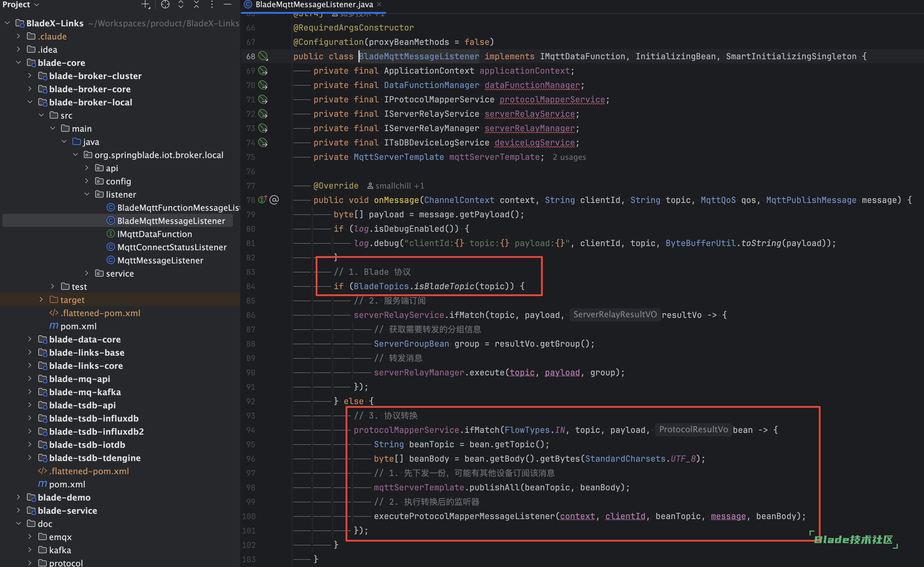Expand the blade-broker-cluster module
The height and width of the screenshot is (567, 924).
(x=30, y=76)
